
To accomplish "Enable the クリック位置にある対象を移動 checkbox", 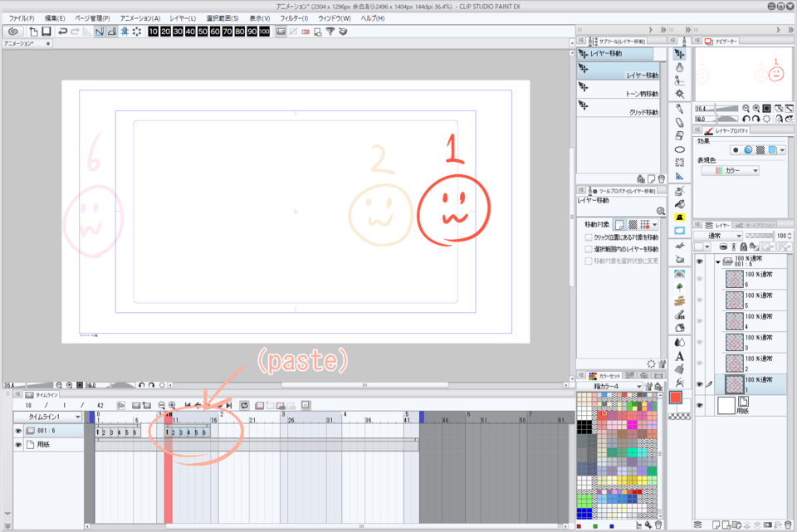I will [x=589, y=237].
